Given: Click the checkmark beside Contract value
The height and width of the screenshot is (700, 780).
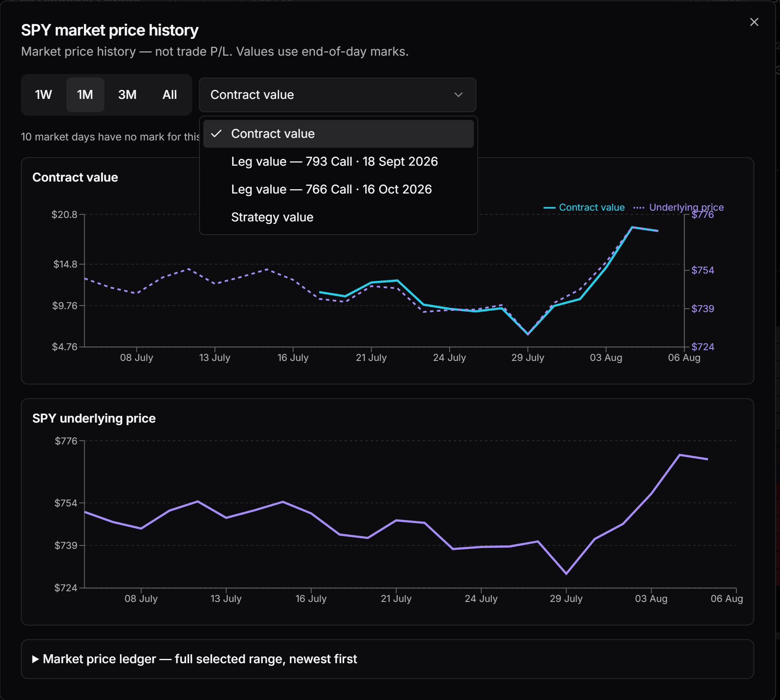Looking at the screenshot, I should pyautogui.click(x=217, y=134).
